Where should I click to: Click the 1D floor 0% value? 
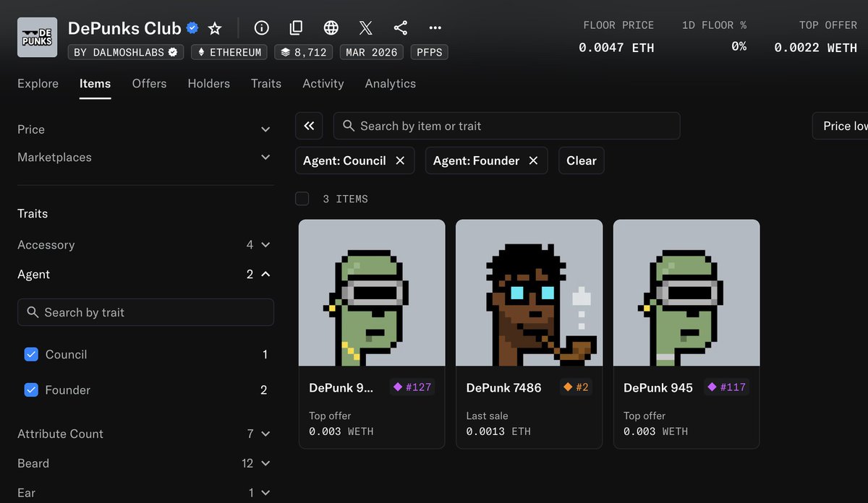(739, 46)
